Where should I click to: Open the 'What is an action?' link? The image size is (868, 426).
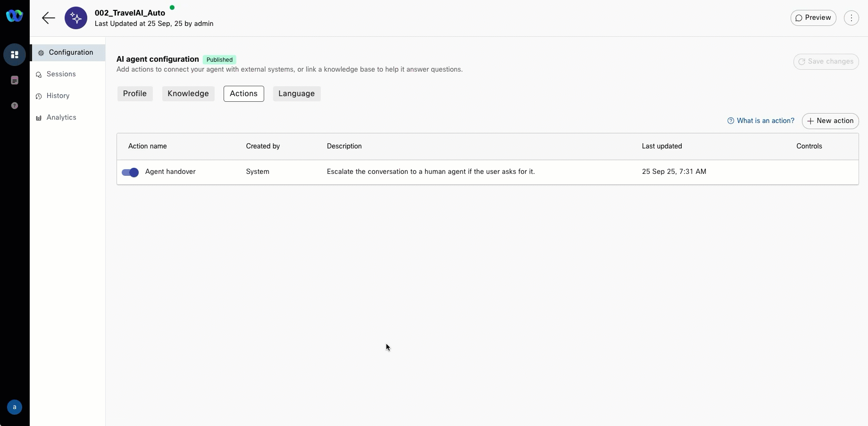(x=760, y=121)
